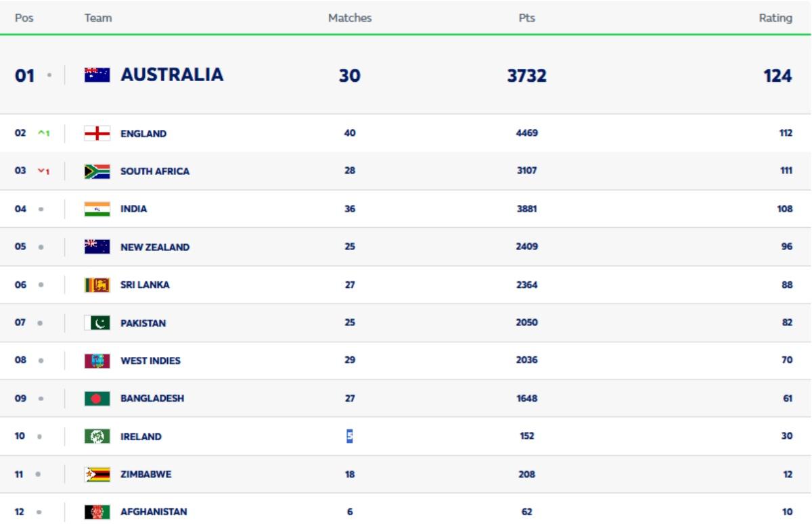
Task: Click the Afghanistan flag icon
Action: click(x=97, y=512)
